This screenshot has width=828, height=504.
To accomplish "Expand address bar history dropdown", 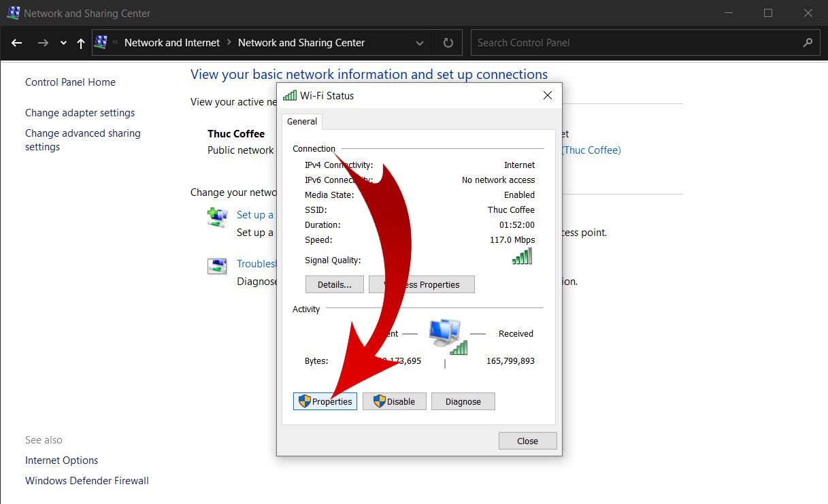I will [420, 43].
